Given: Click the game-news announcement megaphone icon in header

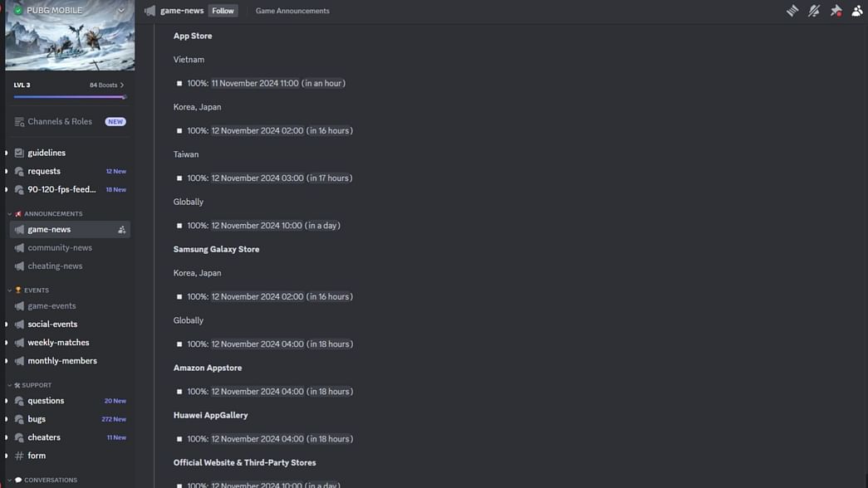Looking at the screenshot, I should click(150, 11).
